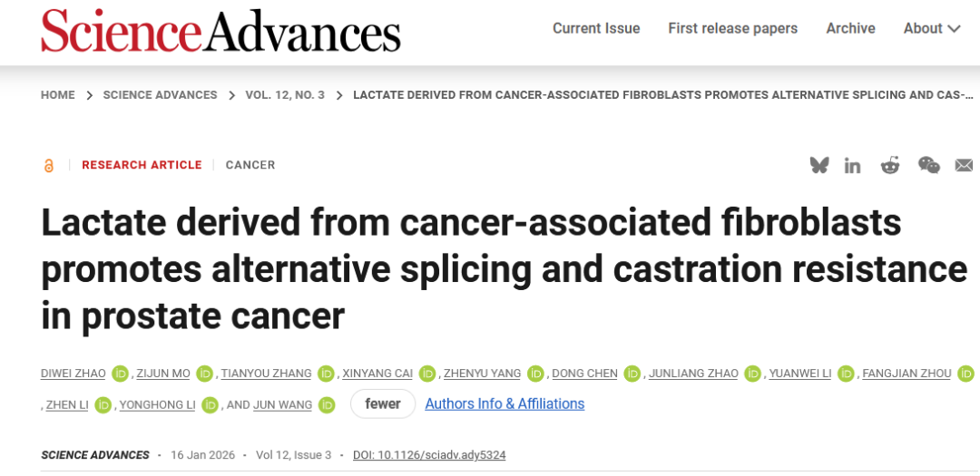Open Dong Chen's ORCID icon
The height and width of the screenshot is (476, 980).
[x=632, y=374]
